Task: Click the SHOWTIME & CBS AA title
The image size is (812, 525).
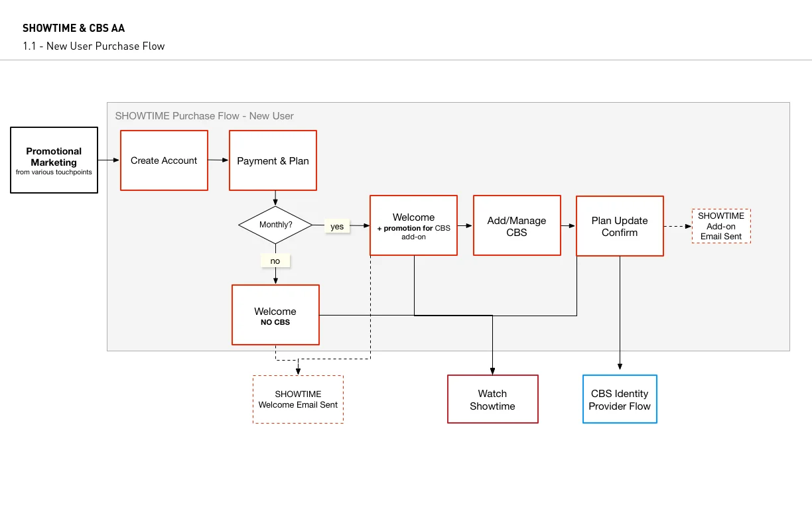Action: pos(74,29)
